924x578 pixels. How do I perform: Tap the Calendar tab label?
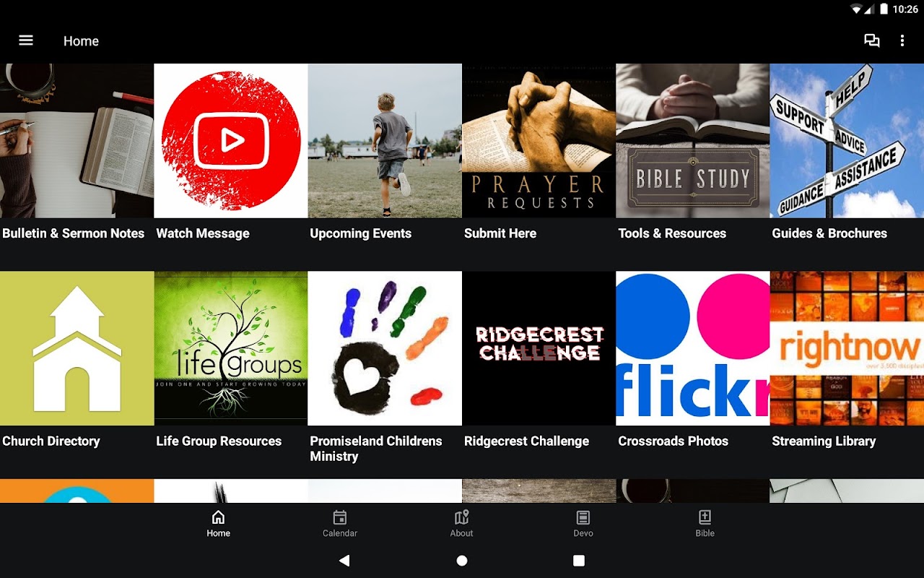pyautogui.click(x=339, y=533)
